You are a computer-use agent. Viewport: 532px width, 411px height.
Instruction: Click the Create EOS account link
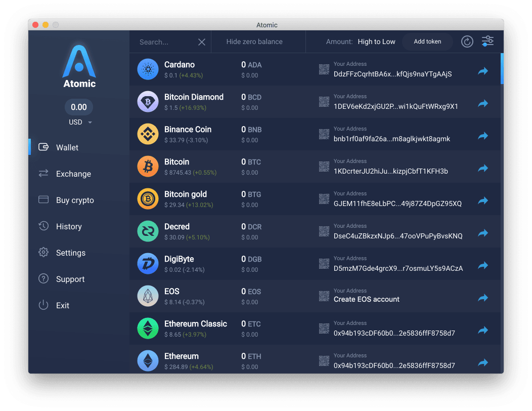[367, 299]
